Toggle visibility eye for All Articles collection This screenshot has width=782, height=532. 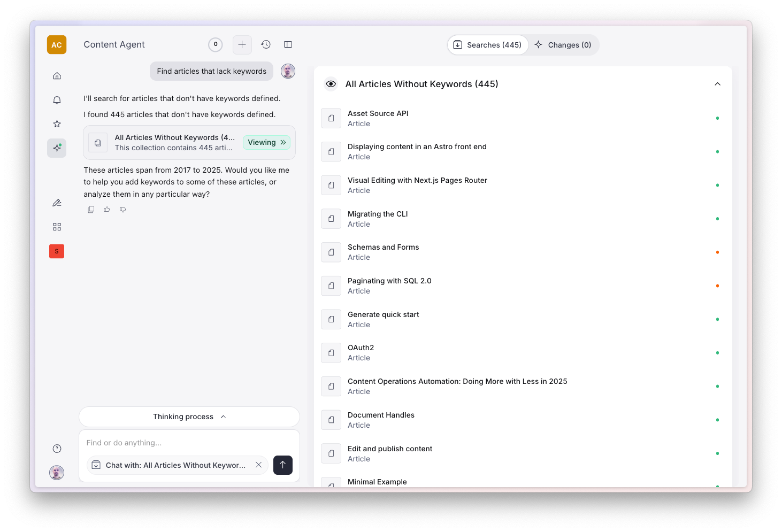tap(331, 84)
